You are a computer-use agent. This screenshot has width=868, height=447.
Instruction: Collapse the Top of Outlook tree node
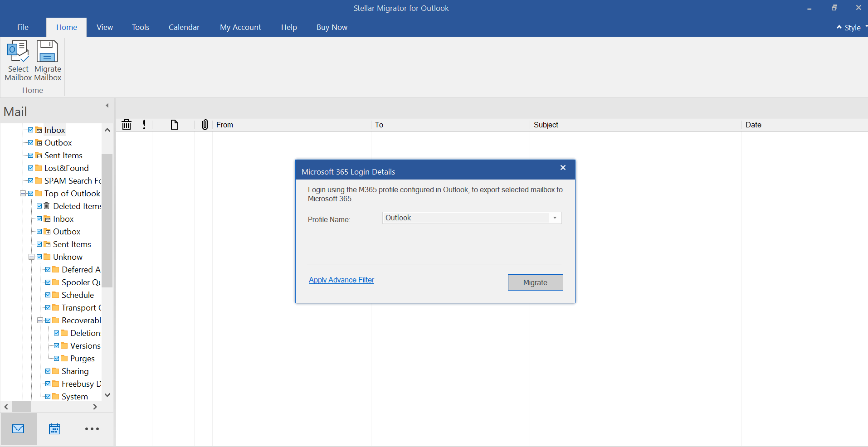coord(23,194)
